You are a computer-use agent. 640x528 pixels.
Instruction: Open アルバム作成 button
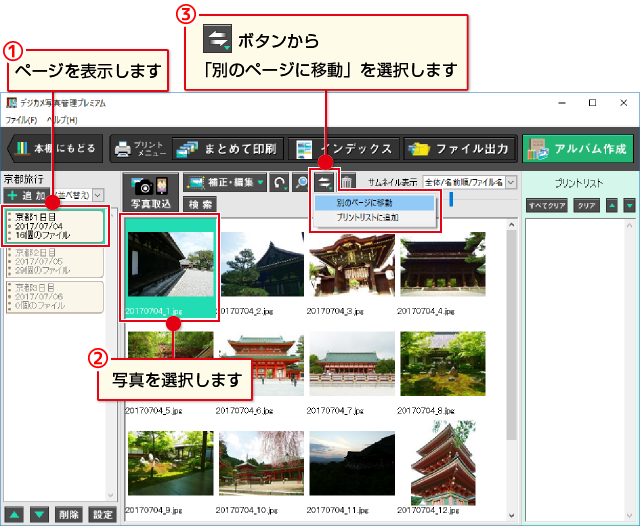(x=578, y=149)
